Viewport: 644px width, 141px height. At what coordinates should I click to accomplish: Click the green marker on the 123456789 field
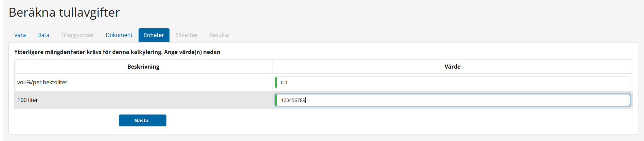tap(276, 100)
